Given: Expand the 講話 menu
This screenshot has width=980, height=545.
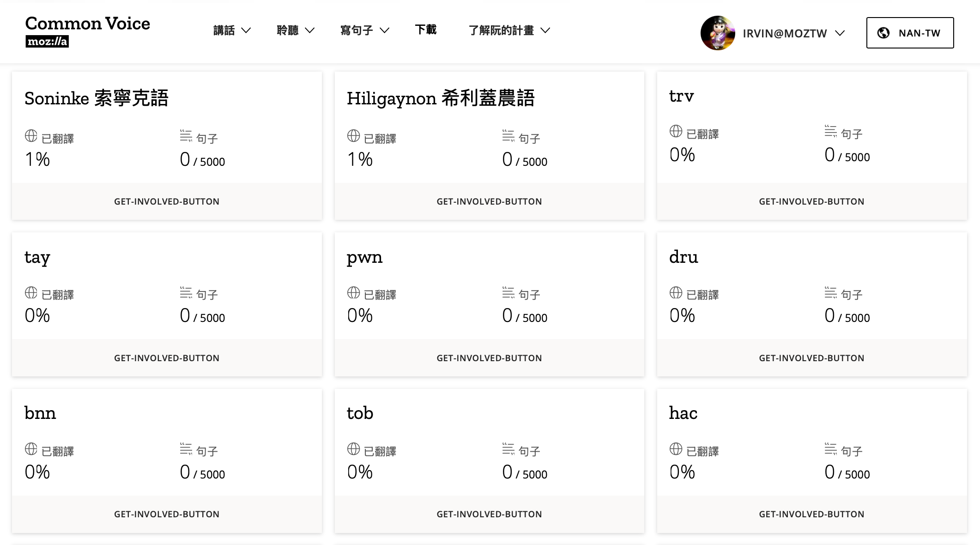Looking at the screenshot, I should [232, 30].
